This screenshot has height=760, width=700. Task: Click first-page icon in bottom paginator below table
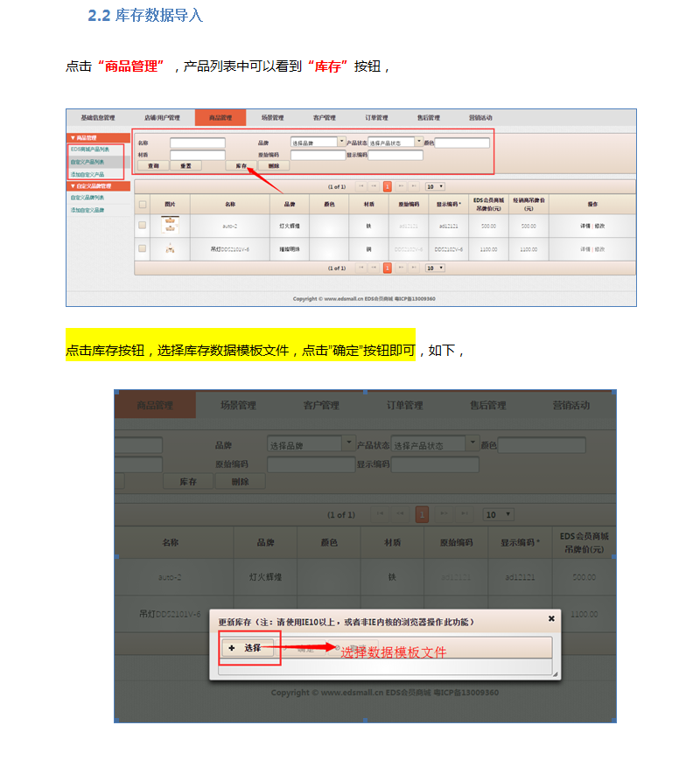coord(360,268)
